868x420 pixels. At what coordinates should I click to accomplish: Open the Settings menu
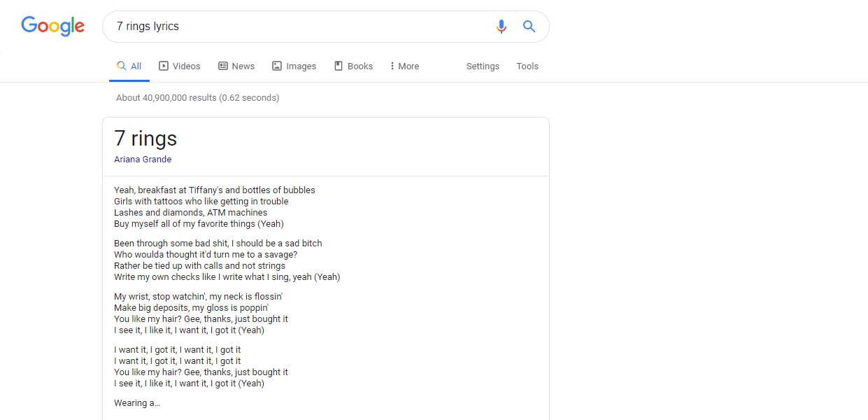point(483,66)
